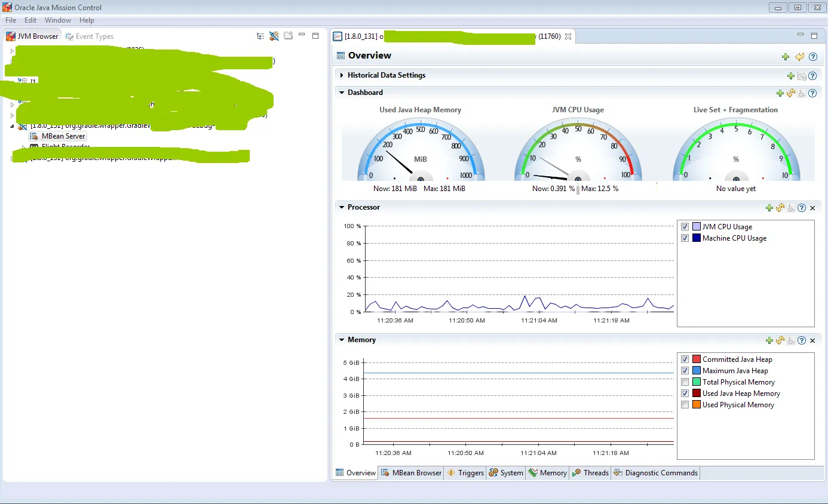
Task: Click the green plus icon in the Overview header
Action: (786, 57)
